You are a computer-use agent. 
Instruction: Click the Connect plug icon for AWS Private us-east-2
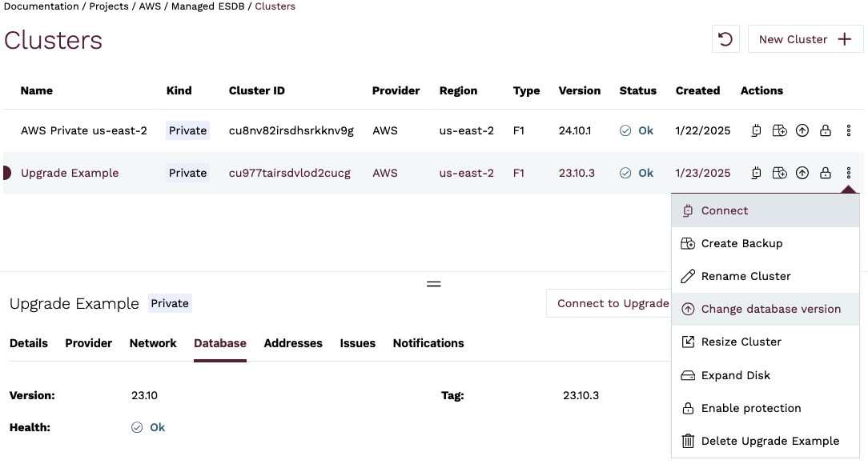(755, 130)
